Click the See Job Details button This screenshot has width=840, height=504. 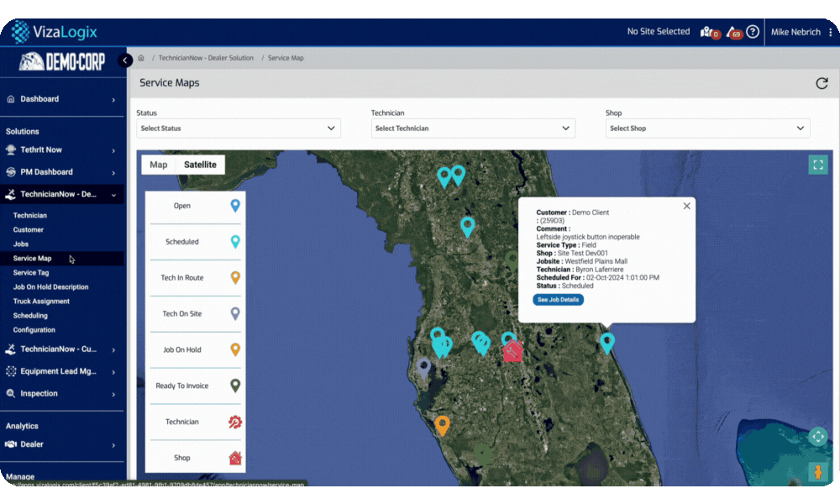[559, 300]
